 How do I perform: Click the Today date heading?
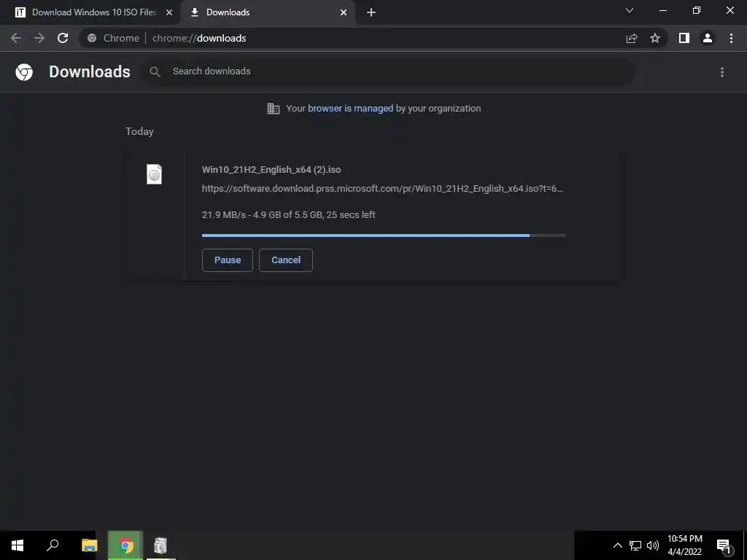pos(139,131)
